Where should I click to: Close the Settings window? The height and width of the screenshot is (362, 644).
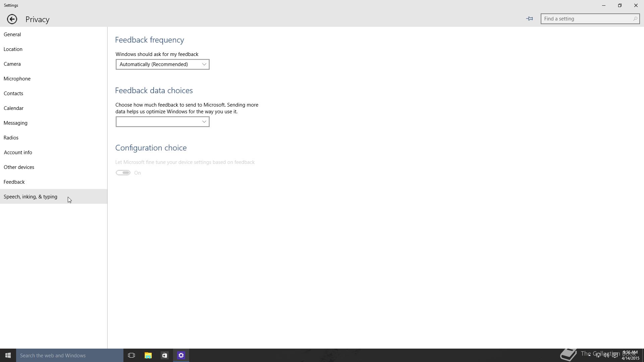[636, 5]
